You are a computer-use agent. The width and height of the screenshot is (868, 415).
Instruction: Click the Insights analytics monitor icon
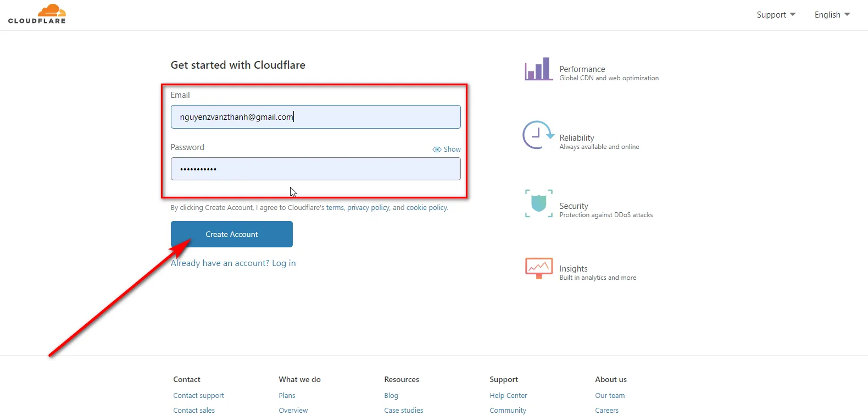click(538, 268)
